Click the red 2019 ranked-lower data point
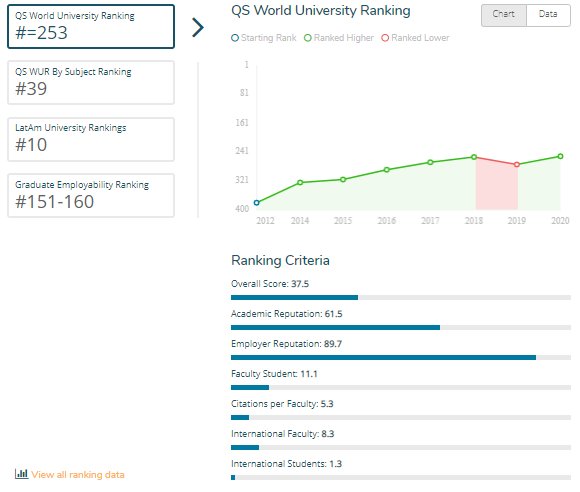The image size is (580, 492). click(517, 165)
